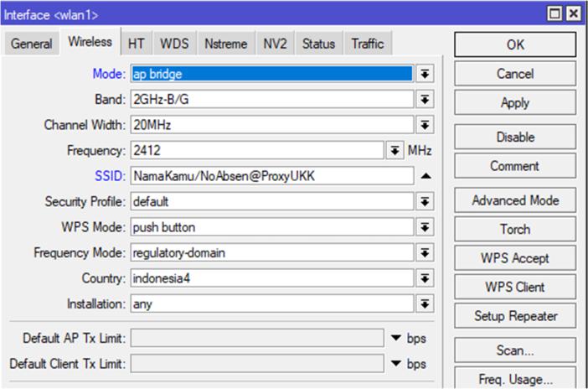Open the Country dropdown list
This screenshot has width=588, height=389.
[x=426, y=278]
